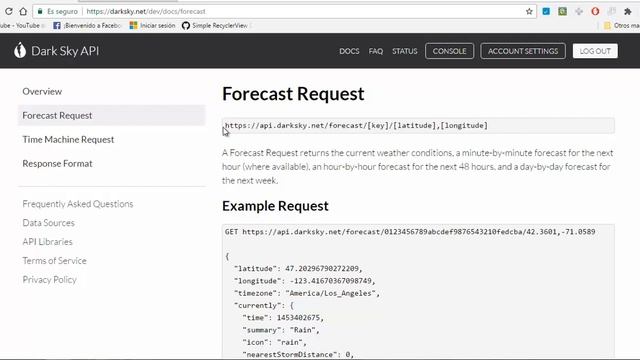Click the LOG OUT button
The image size is (640, 360).
[595, 51]
